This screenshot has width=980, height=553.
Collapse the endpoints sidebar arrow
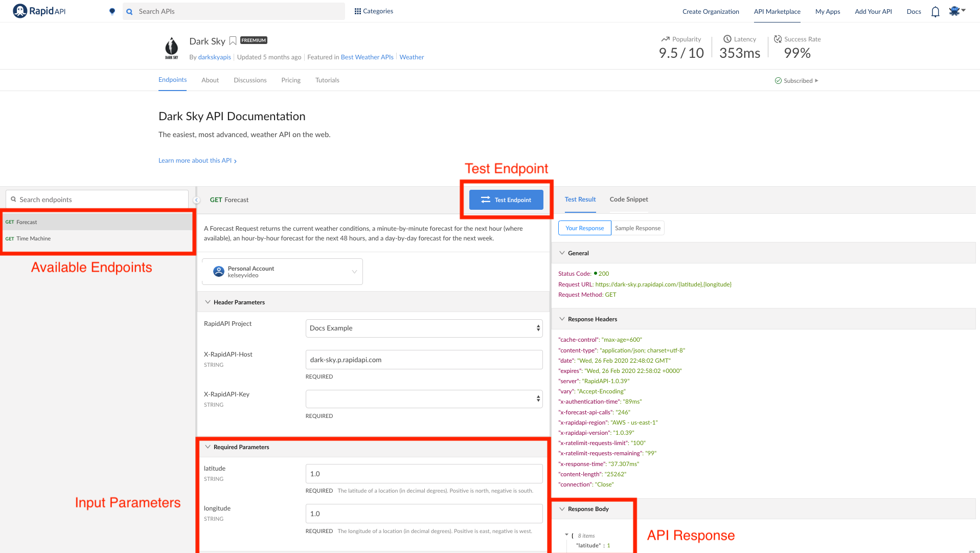tap(197, 200)
